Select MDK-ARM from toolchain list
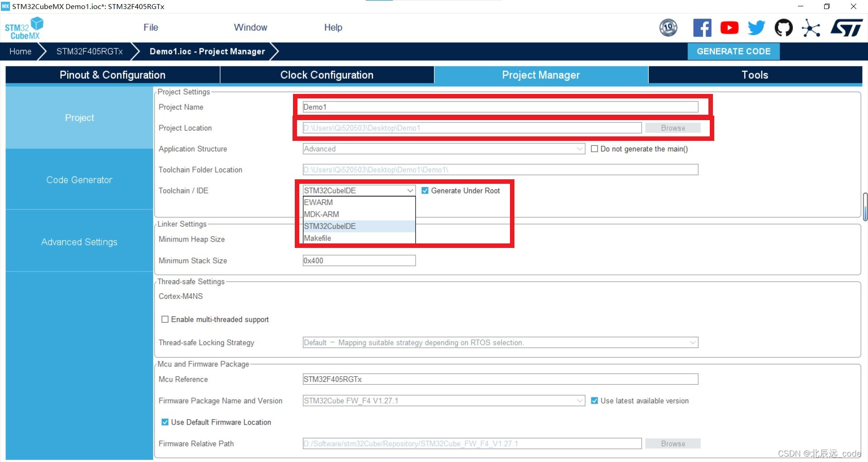Viewport: 868px width, 462px height. [359, 215]
